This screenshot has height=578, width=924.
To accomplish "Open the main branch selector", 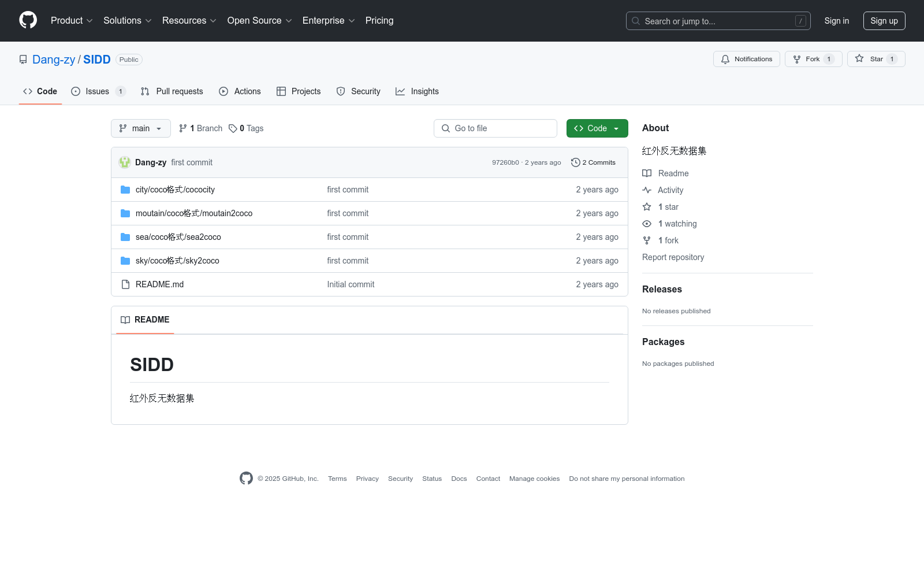I will tap(141, 128).
